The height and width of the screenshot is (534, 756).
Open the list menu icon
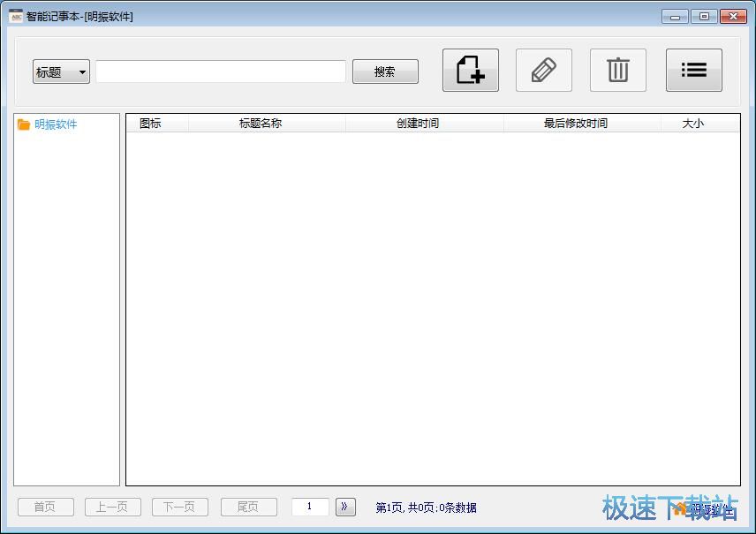pyautogui.click(x=694, y=71)
